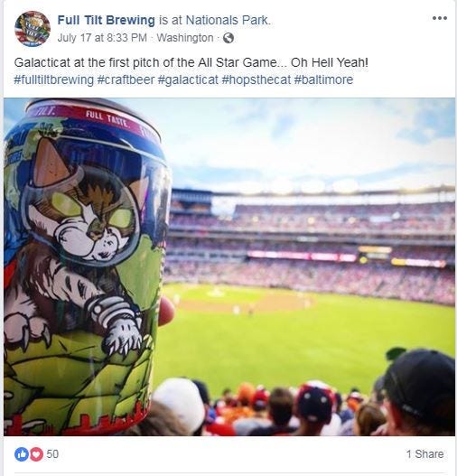
Task: Click the 1 Share count
Action: (x=424, y=454)
